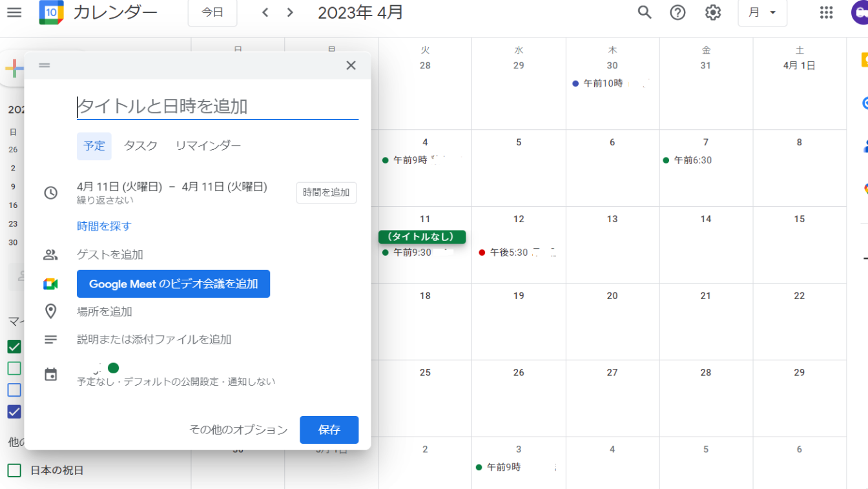
Task: Open the main hamburger menu
Action: [x=14, y=12]
